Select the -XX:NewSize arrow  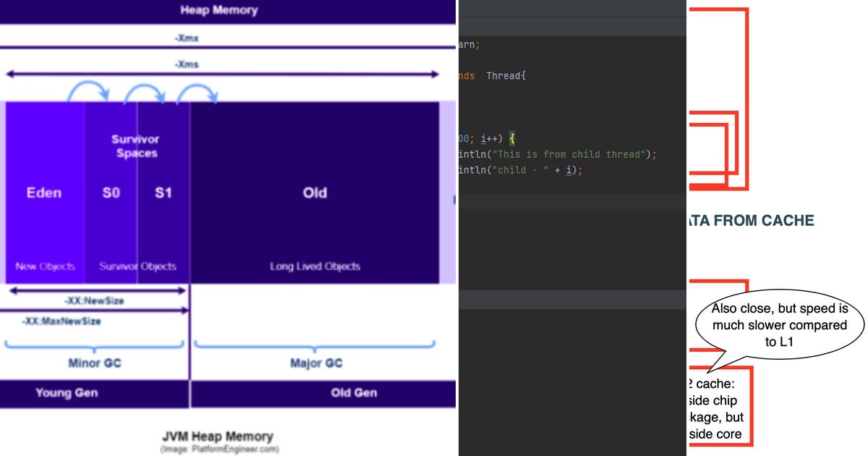tap(94, 300)
